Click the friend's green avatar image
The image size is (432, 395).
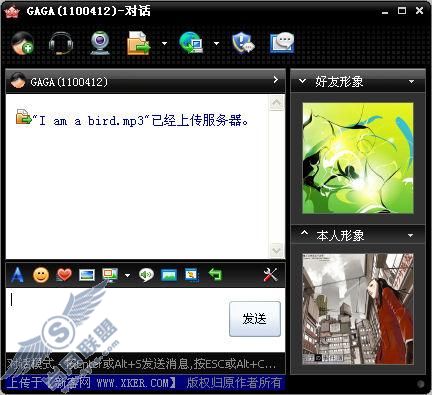[x=358, y=158]
